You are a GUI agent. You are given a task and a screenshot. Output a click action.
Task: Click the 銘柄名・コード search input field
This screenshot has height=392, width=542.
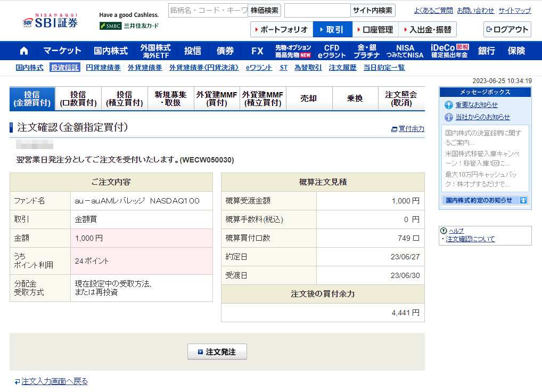[208, 11]
